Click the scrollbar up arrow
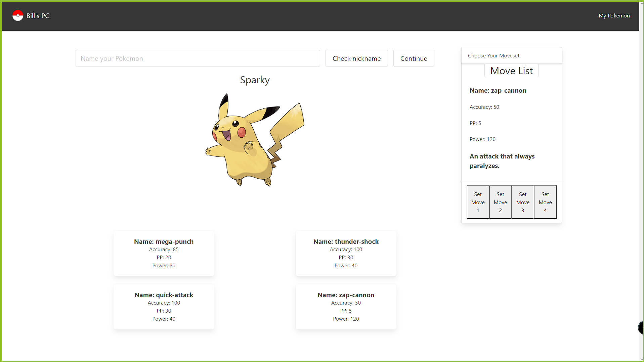Image resolution: width=644 pixels, height=362 pixels. click(x=641, y=2)
